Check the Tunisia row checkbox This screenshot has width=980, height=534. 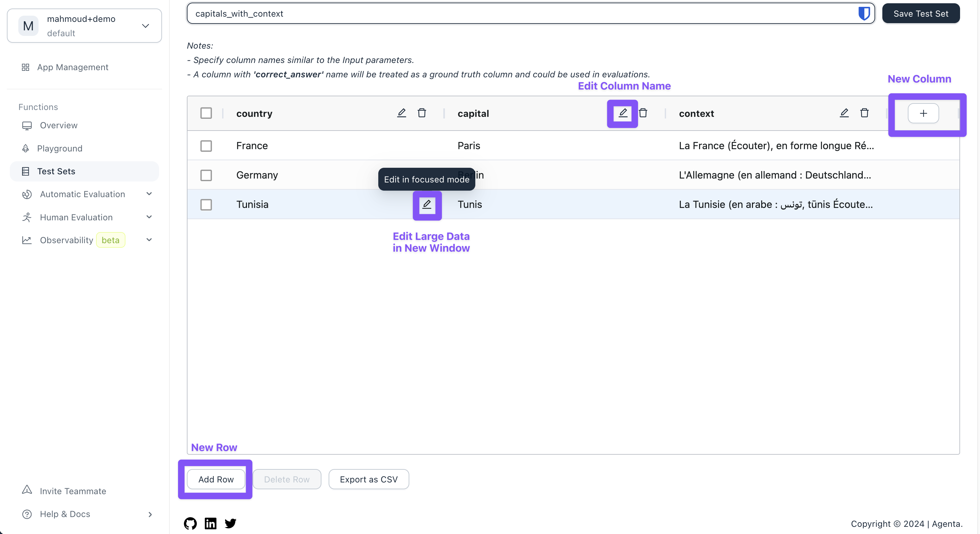coord(206,204)
